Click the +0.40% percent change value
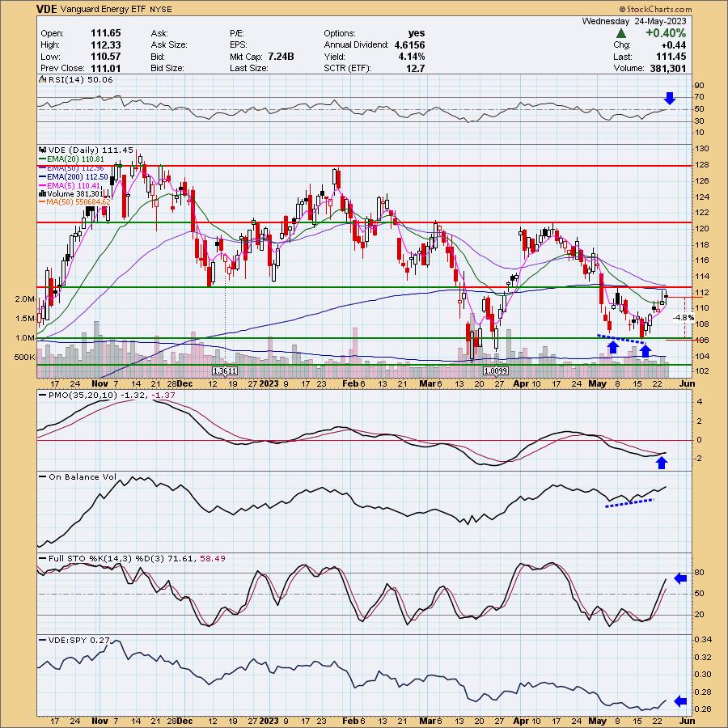 click(x=666, y=33)
